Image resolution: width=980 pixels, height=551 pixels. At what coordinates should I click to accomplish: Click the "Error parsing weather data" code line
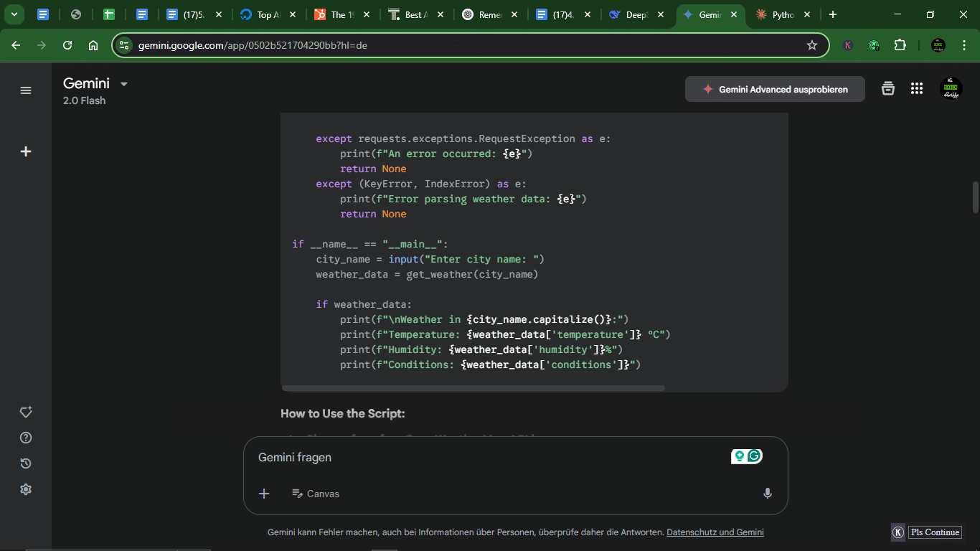pyautogui.click(x=463, y=199)
